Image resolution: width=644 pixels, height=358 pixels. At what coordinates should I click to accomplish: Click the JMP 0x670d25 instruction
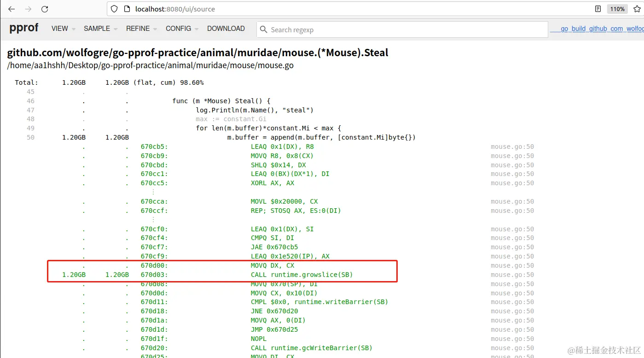(274, 329)
